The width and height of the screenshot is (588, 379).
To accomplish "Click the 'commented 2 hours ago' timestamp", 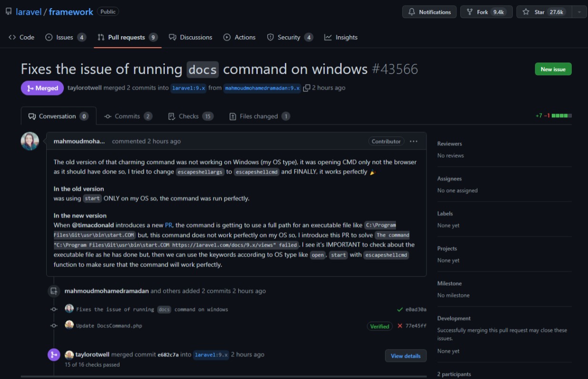I will (x=146, y=141).
